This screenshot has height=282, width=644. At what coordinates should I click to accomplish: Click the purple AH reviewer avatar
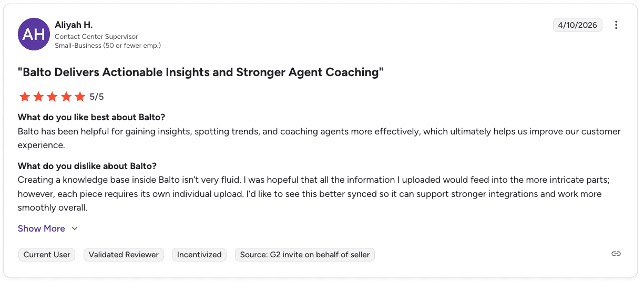coord(34,34)
